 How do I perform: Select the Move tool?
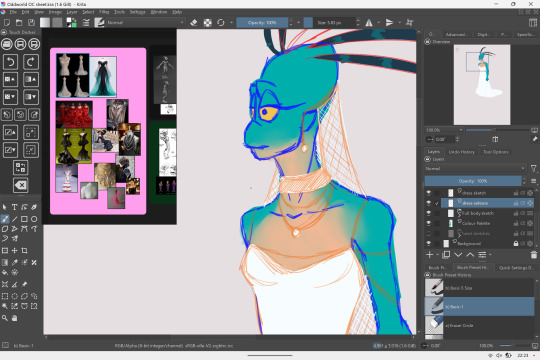point(14,250)
